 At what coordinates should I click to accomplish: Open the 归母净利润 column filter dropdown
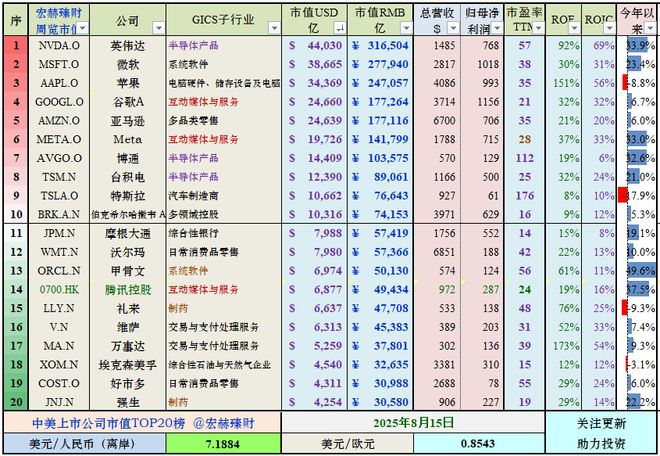click(x=497, y=28)
